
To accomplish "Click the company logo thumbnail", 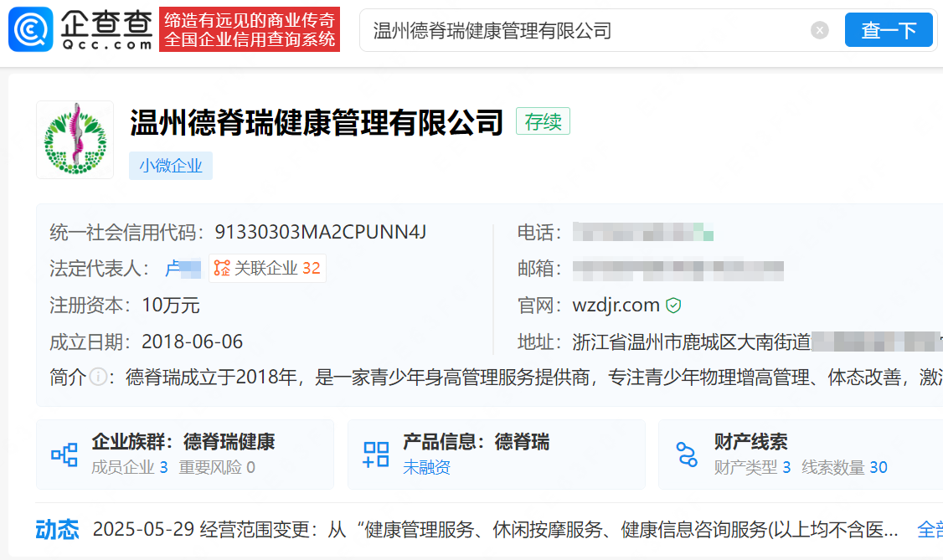I will pyautogui.click(x=75, y=140).
